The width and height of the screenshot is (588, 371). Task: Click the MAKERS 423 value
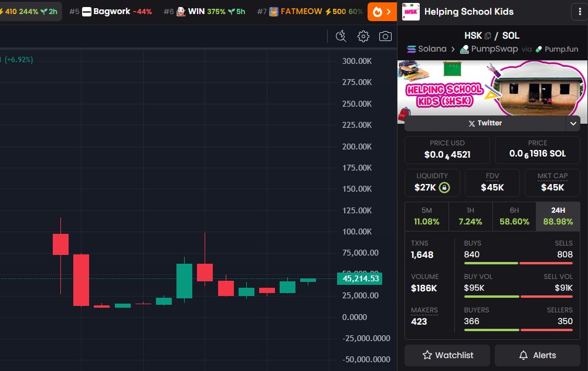tap(419, 322)
